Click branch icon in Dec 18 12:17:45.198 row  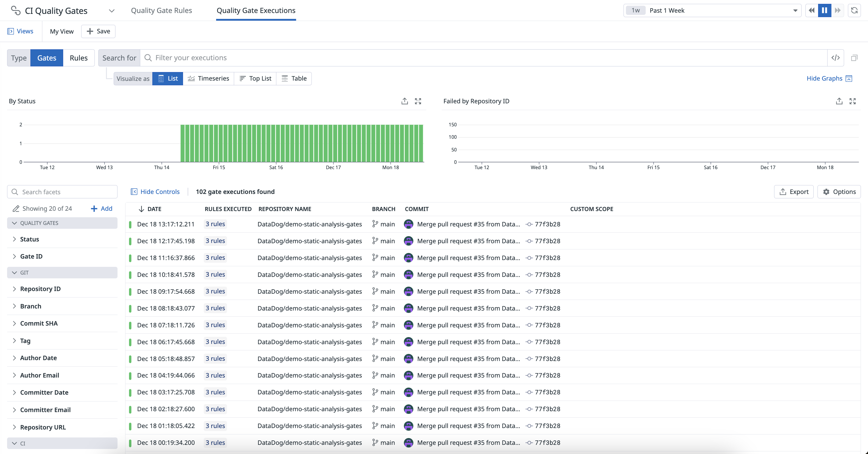[x=375, y=241]
